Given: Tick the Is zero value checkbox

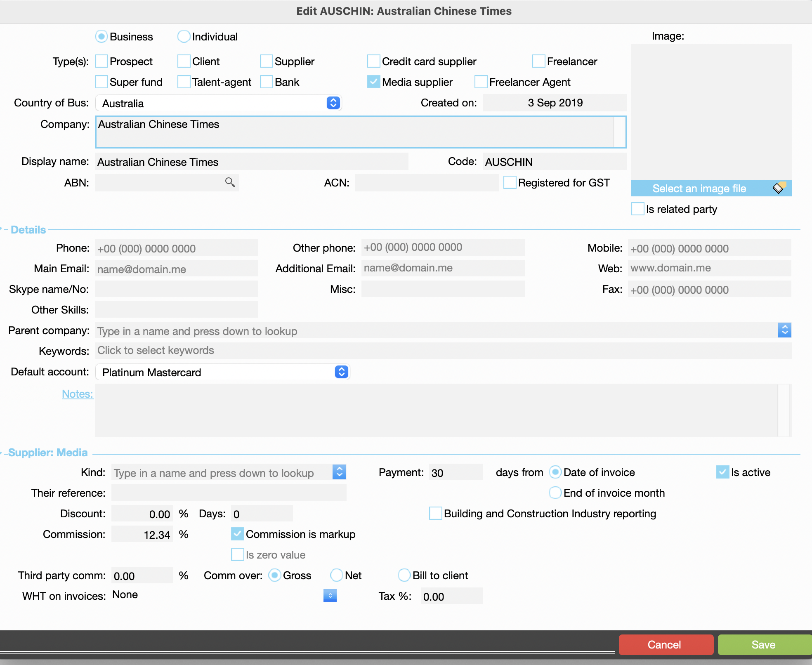Looking at the screenshot, I should click(x=238, y=554).
